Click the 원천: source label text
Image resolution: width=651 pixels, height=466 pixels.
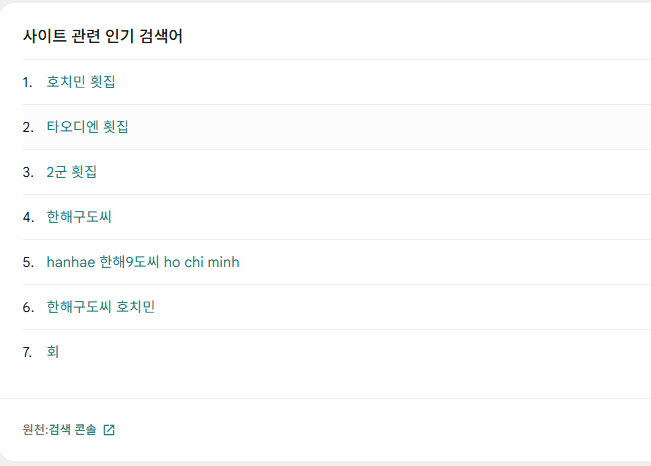(36, 429)
